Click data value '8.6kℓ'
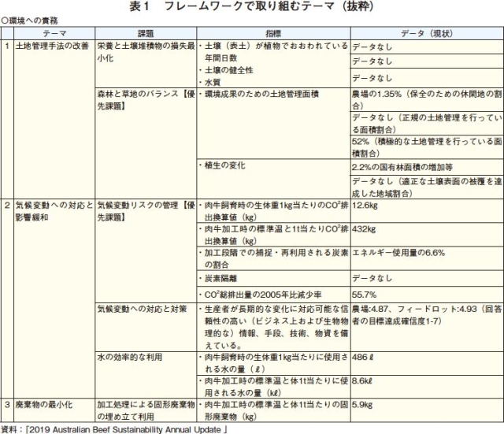The image size is (504, 434). click(361, 381)
